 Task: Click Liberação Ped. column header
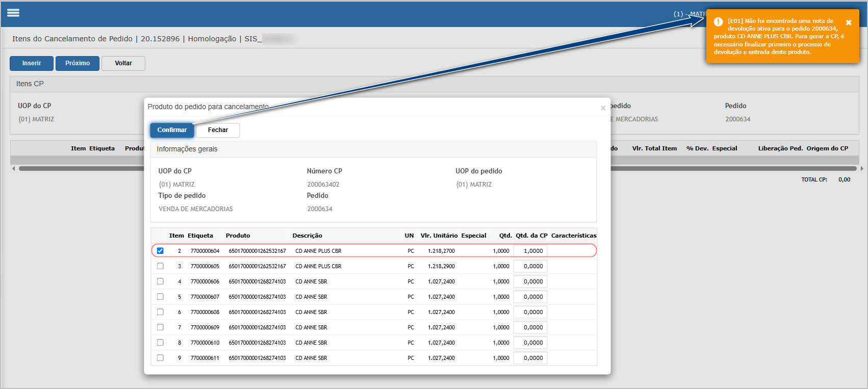780,148
